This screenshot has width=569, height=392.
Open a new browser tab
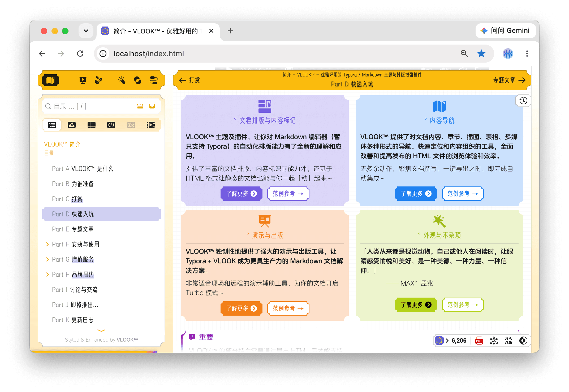click(x=230, y=31)
